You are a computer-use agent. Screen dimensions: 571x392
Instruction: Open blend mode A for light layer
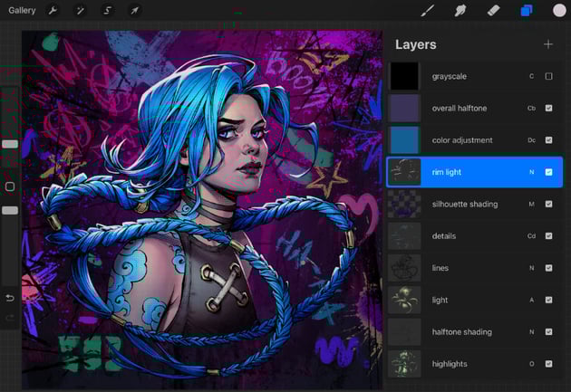532,300
